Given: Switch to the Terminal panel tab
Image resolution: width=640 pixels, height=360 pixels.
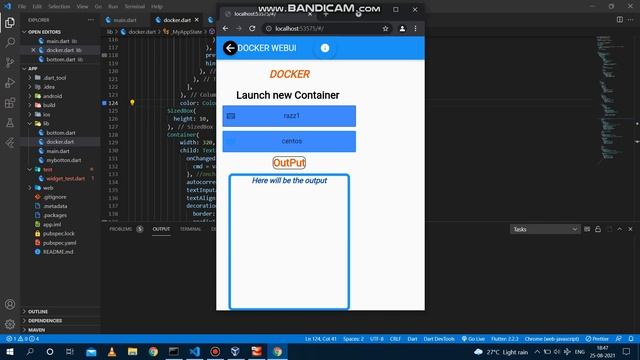Looking at the screenshot, I should click(x=191, y=229).
